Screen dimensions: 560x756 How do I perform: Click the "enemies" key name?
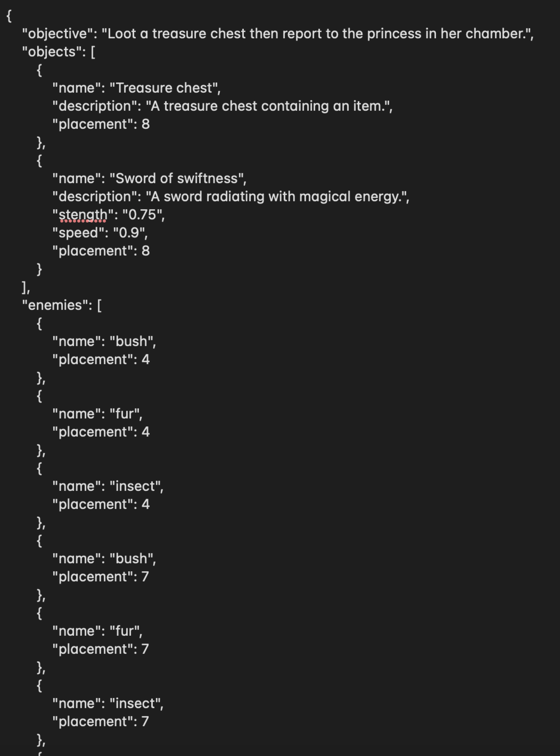pyautogui.click(x=55, y=305)
